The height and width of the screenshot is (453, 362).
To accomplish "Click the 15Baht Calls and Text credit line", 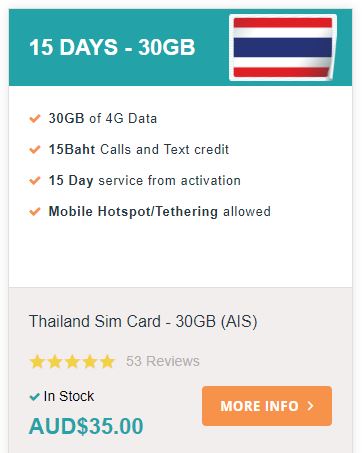I will [139, 149].
